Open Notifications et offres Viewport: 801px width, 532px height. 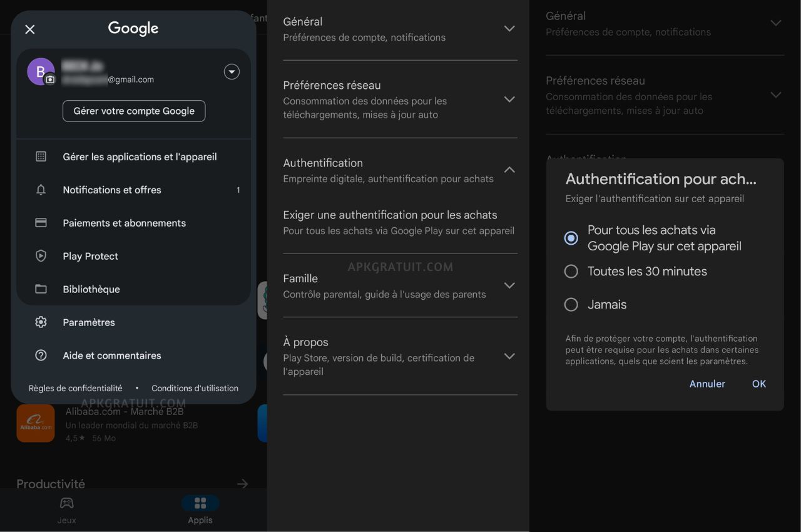coord(134,190)
